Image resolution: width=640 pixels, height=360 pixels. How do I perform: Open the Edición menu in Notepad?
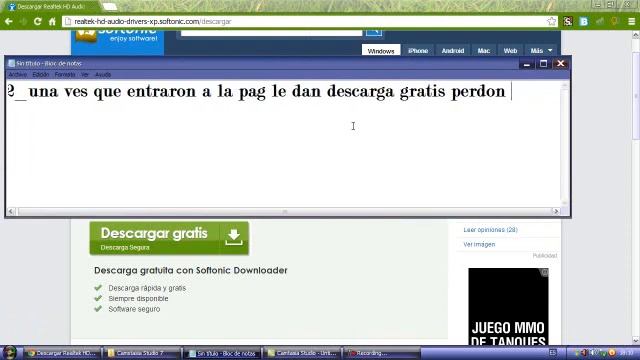pos(40,75)
